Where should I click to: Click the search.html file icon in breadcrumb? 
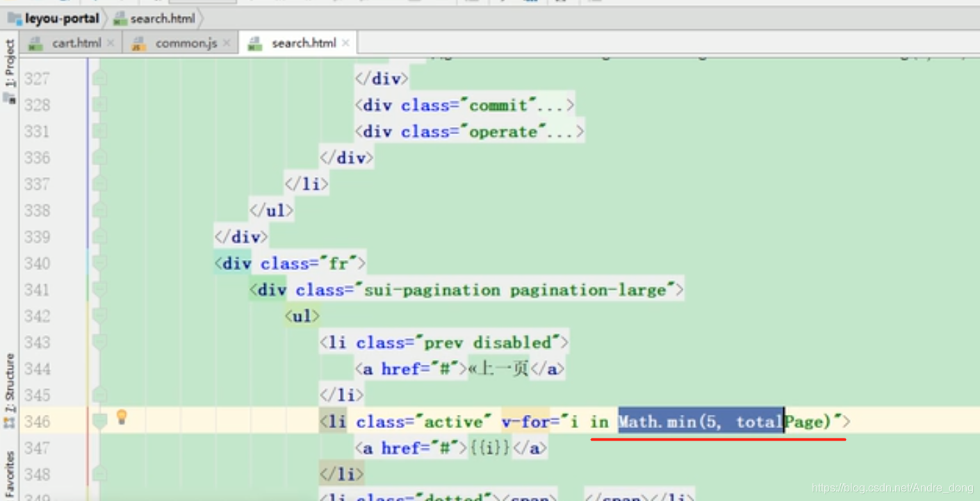pyautogui.click(x=120, y=19)
